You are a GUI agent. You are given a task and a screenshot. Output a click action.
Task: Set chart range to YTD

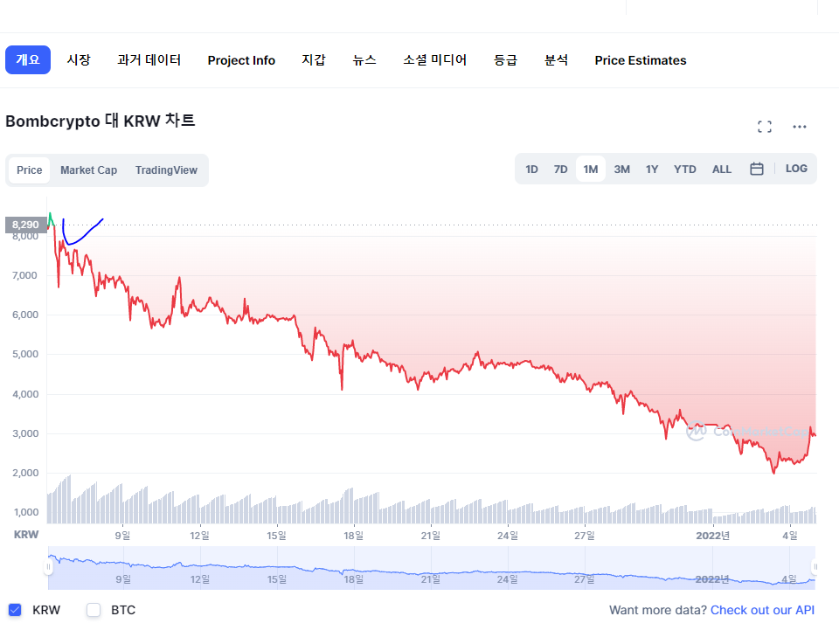(685, 169)
